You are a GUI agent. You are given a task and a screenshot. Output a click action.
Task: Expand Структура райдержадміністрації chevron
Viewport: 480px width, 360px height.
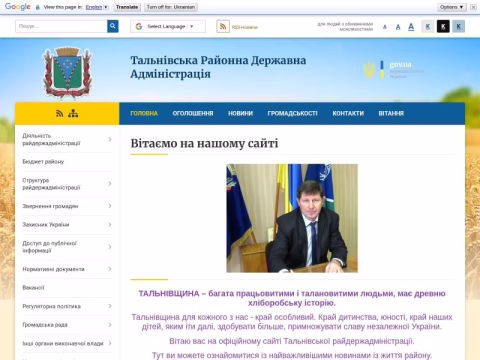click(x=110, y=184)
